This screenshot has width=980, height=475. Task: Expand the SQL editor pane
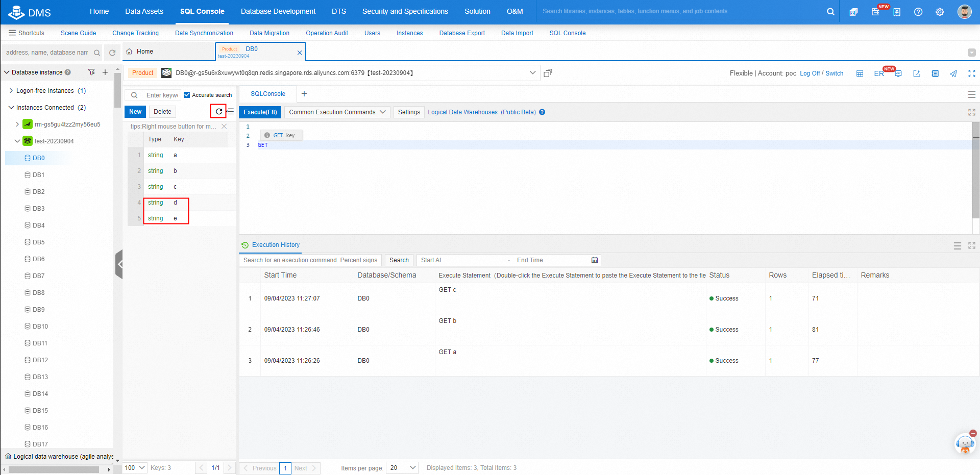click(x=972, y=112)
